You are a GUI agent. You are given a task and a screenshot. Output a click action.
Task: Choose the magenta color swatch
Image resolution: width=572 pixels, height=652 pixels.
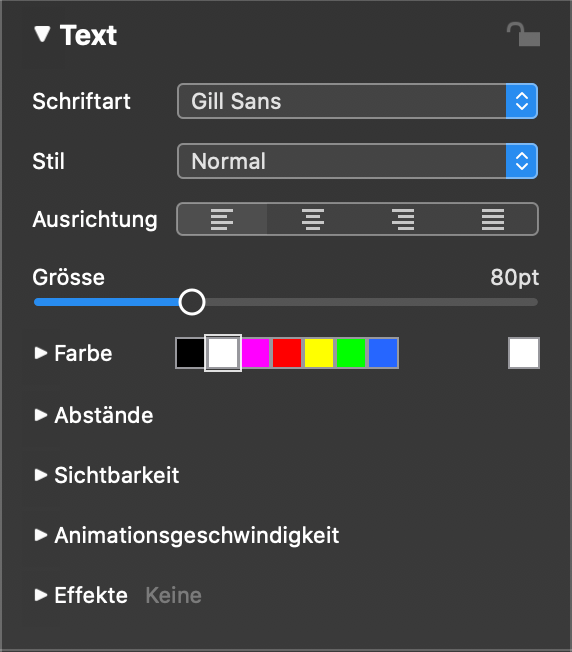[255, 353]
